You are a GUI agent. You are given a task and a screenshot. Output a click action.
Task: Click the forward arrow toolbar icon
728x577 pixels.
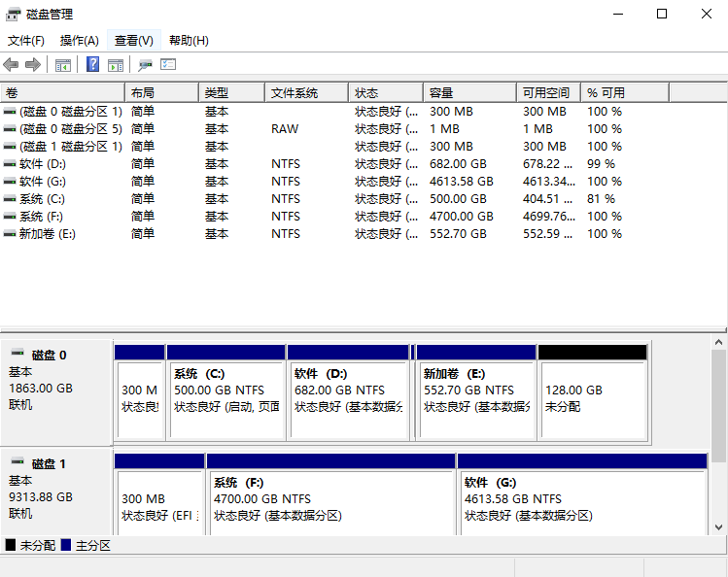pos(33,65)
